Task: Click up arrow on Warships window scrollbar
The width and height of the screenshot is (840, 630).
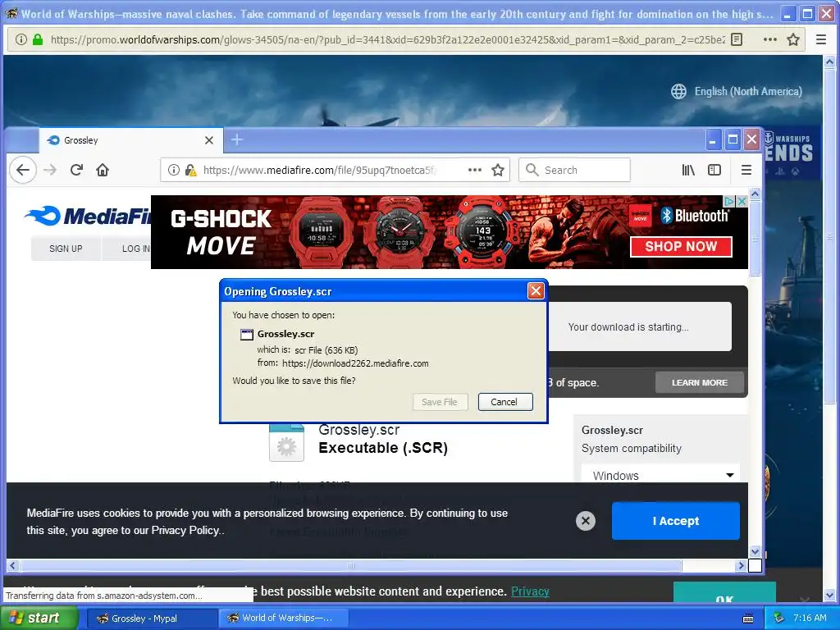Action: [829, 62]
